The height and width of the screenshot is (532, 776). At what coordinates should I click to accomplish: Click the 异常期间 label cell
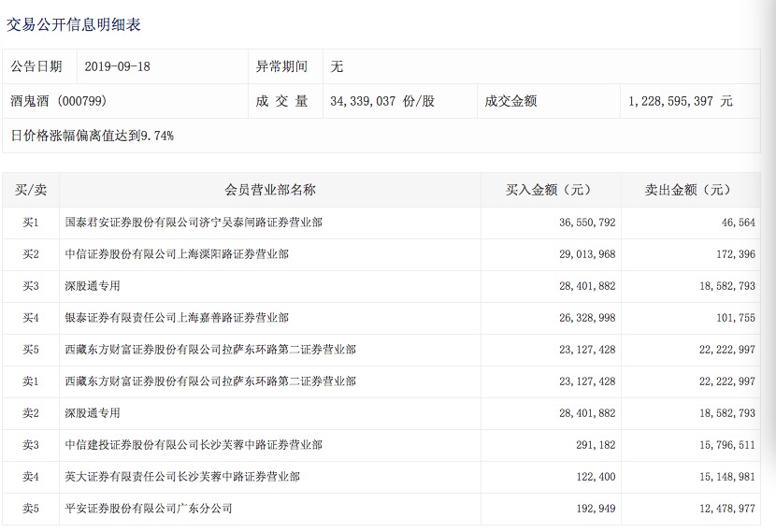pyautogui.click(x=281, y=66)
